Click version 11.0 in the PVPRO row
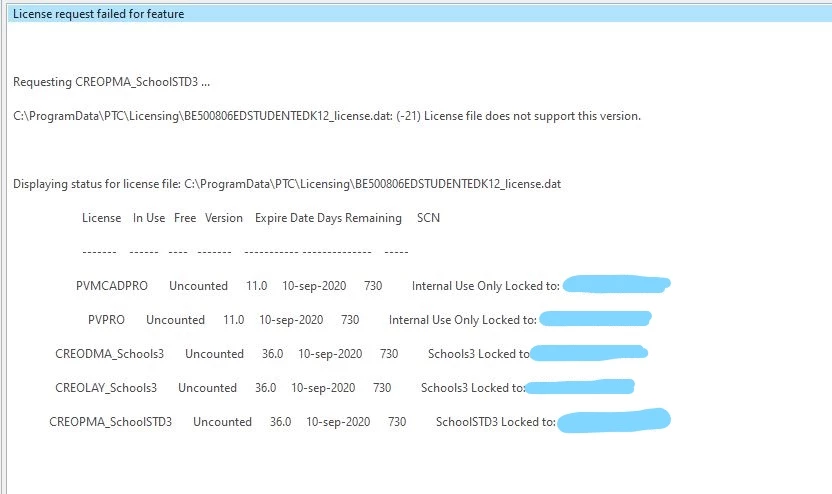Viewport: 832px width, 494px height. 233,320
